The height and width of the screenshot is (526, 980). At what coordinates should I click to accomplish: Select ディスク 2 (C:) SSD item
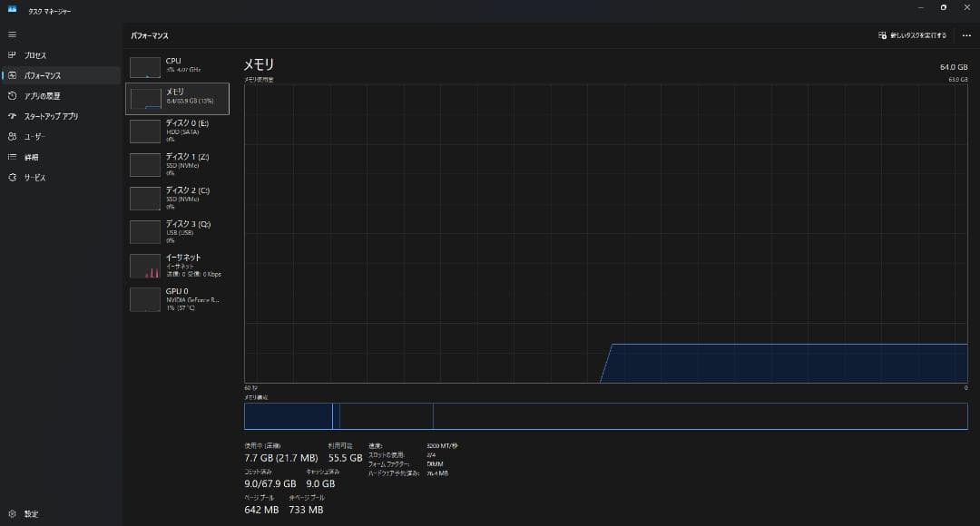[x=178, y=199]
